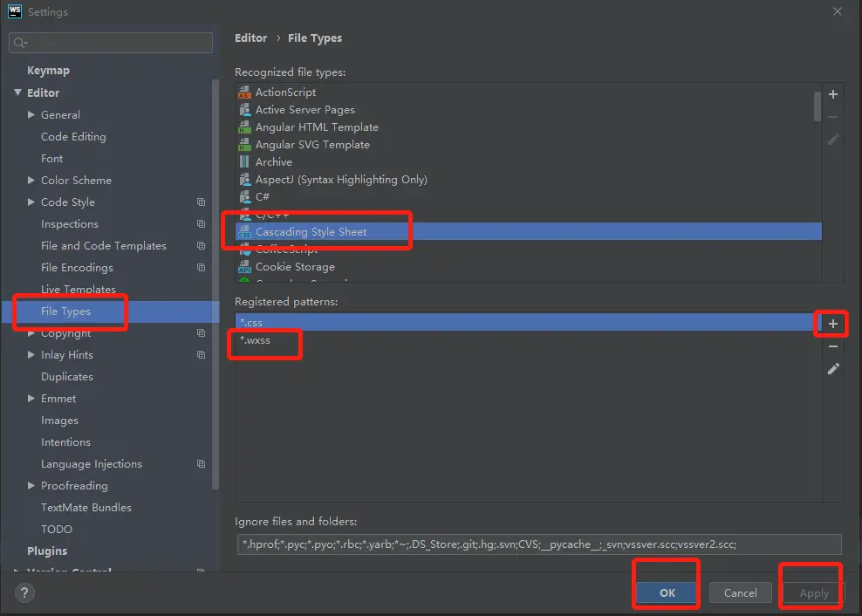Click the Ignore files and folders field
The width and height of the screenshot is (862, 616).
(x=539, y=544)
